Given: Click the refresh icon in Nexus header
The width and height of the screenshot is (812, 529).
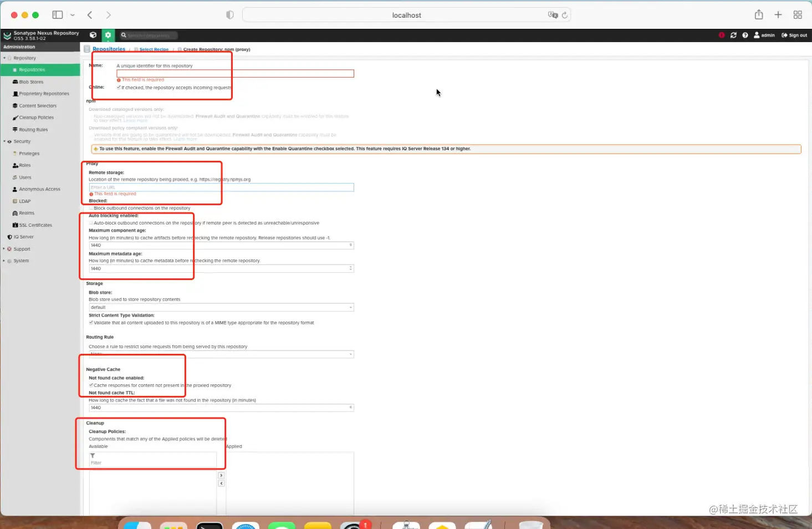Looking at the screenshot, I should (733, 35).
